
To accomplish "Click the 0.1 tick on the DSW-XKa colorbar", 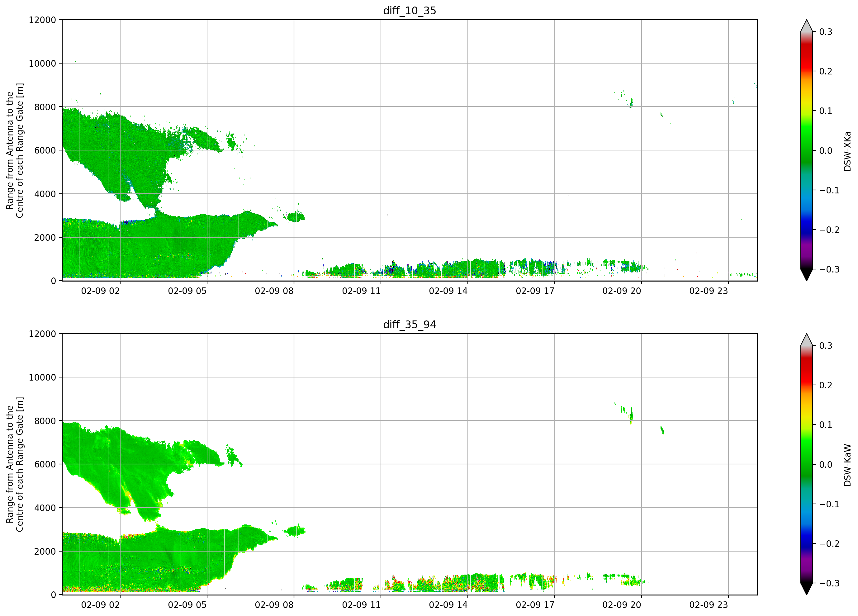I will coord(826,111).
